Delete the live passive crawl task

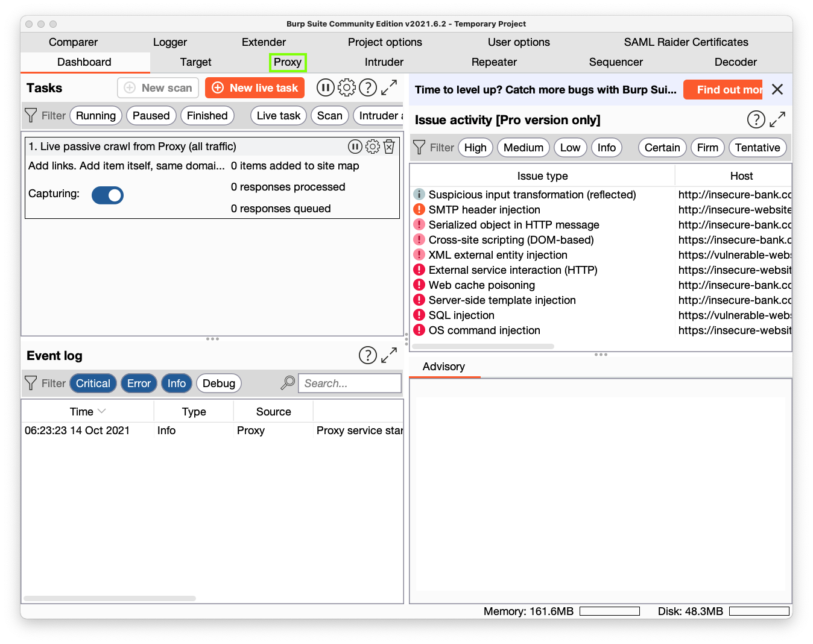pyautogui.click(x=389, y=147)
